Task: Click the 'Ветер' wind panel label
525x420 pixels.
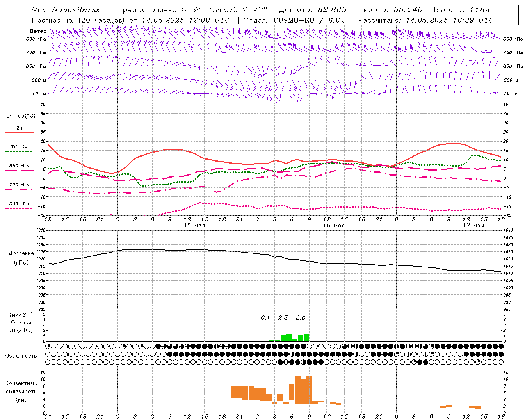Action: (38, 31)
